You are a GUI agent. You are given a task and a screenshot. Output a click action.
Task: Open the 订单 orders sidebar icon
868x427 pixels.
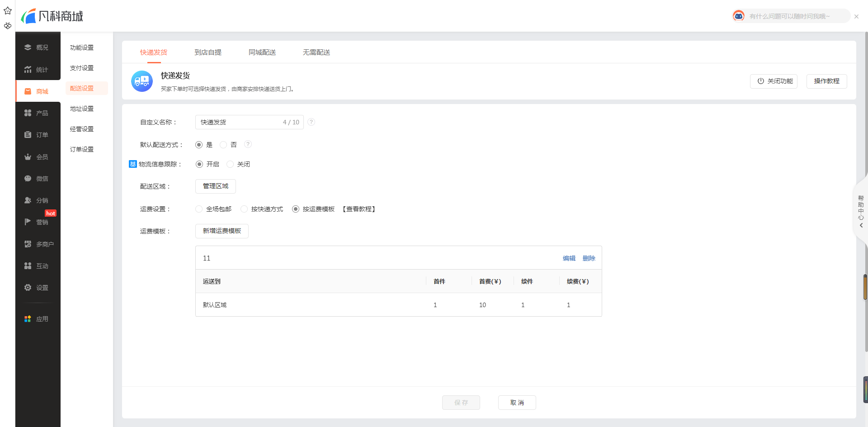point(28,135)
